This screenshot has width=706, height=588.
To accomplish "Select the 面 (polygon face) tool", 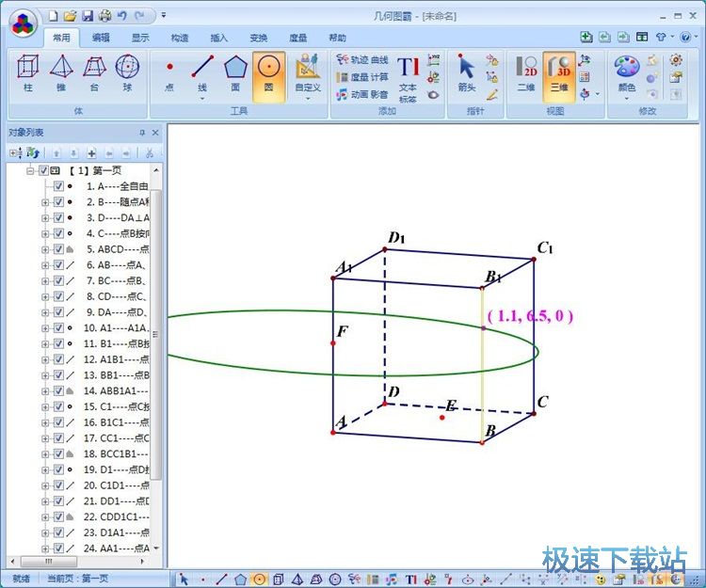I will (235, 73).
